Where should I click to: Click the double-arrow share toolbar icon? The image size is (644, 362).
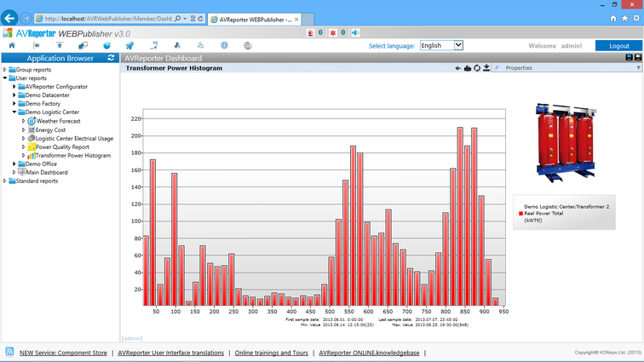(x=83, y=46)
